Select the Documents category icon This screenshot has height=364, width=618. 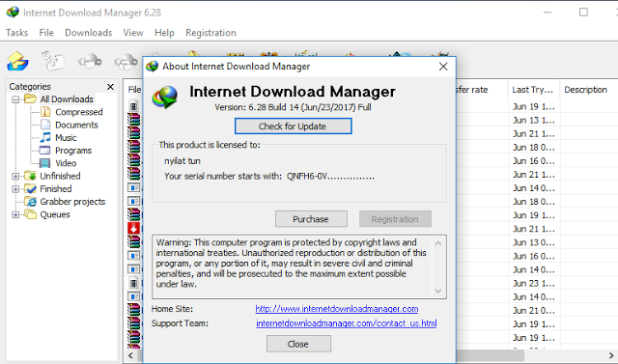(45, 125)
